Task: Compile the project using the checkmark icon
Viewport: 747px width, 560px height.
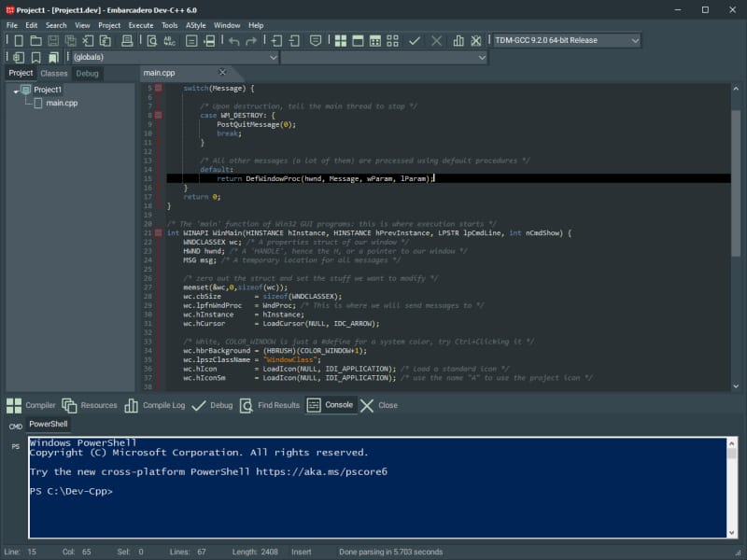Action: [x=415, y=40]
